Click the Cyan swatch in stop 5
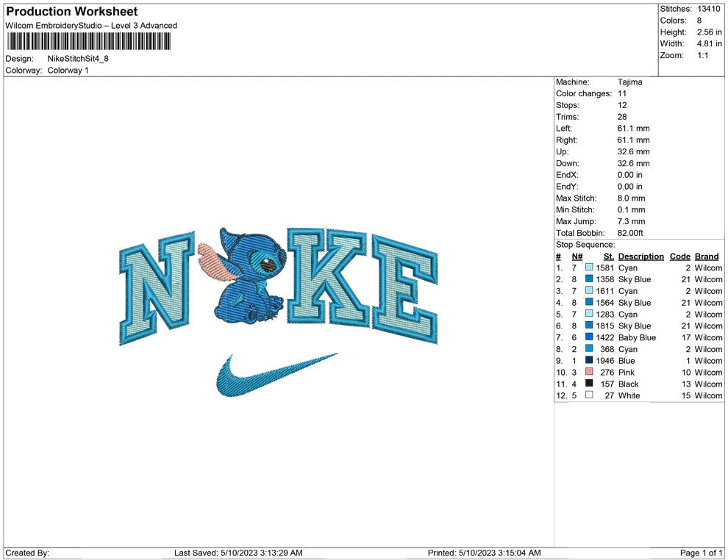 click(589, 314)
